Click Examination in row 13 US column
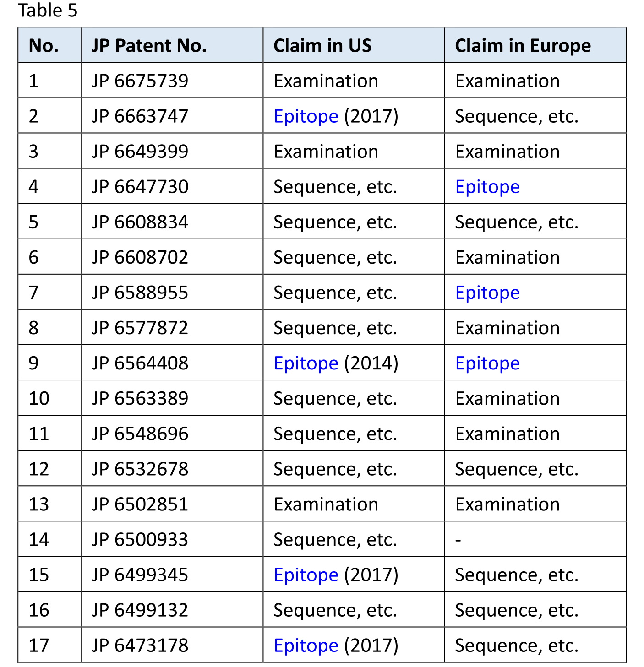 pos(326,504)
